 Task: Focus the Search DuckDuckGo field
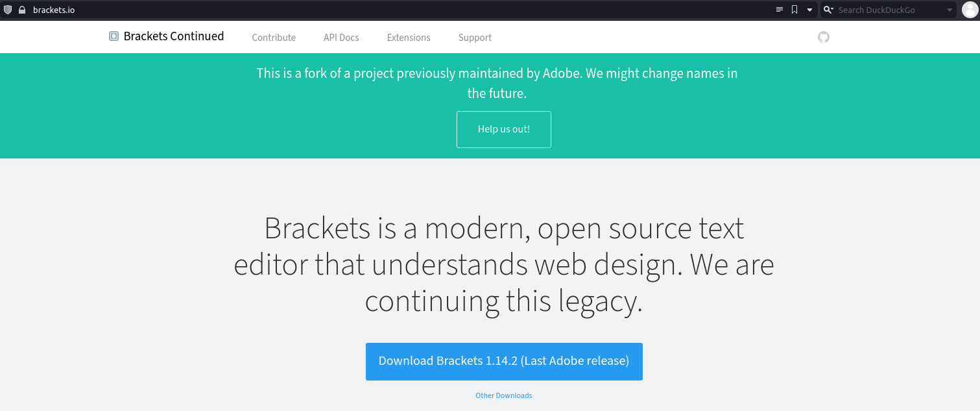(x=889, y=10)
